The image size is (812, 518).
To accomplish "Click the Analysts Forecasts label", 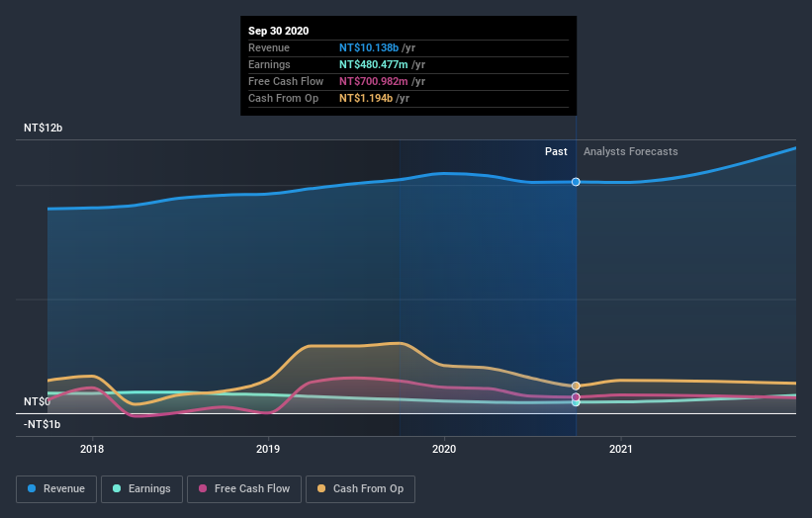I will click(x=631, y=151).
